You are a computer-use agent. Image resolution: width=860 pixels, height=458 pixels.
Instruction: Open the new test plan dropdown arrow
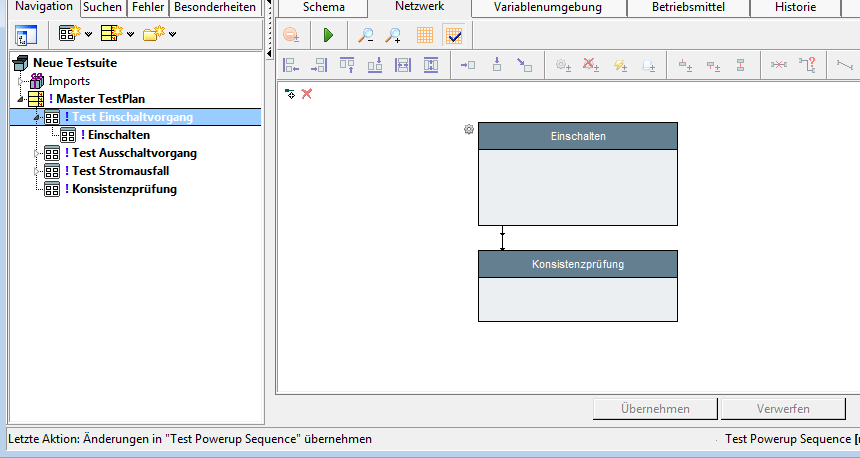click(x=131, y=36)
